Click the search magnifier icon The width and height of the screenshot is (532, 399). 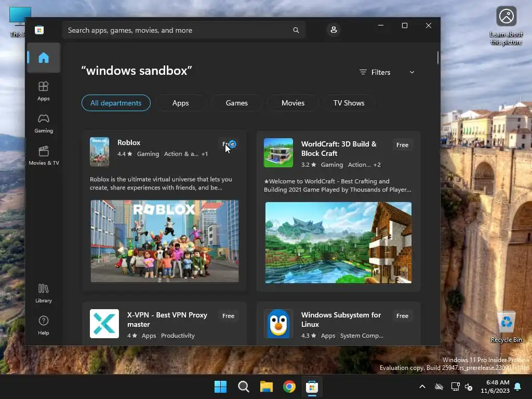[296, 30]
